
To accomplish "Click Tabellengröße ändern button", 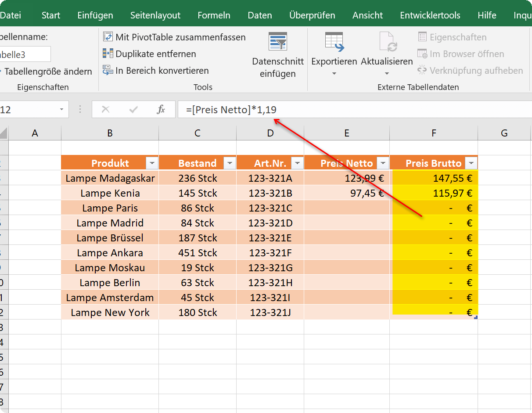I will [x=46, y=71].
